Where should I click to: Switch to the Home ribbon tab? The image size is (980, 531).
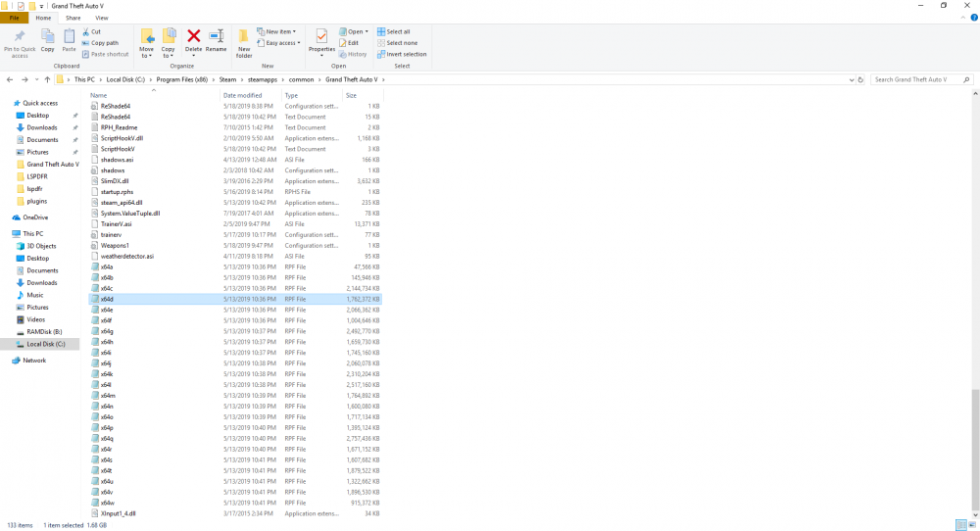coord(43,18)
